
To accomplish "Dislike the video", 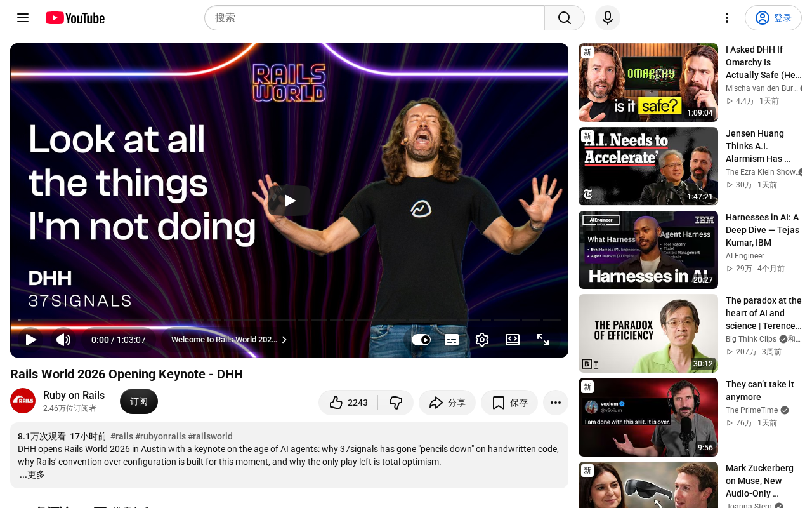I will (x=396, y=403).
